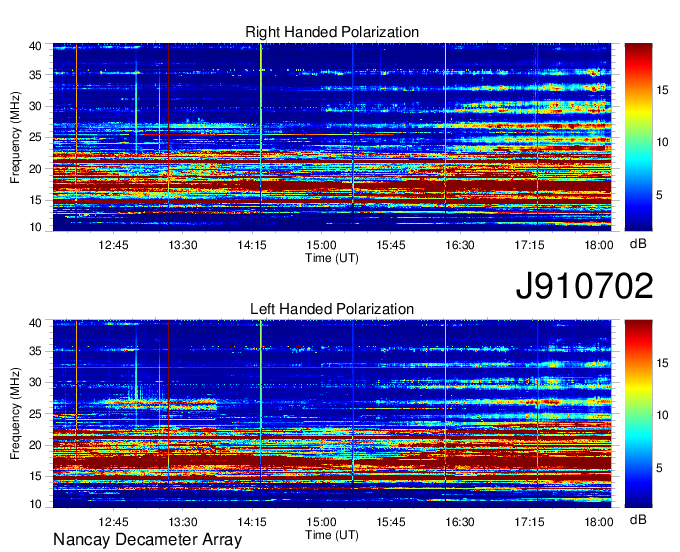The image size is (680, 552).
Task: Click "16:30" time tick under Right Handed plot
Action: (460, 245)
